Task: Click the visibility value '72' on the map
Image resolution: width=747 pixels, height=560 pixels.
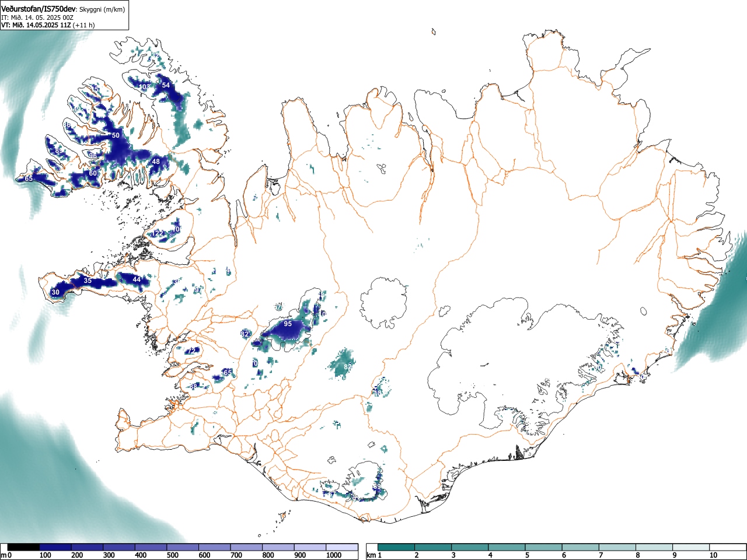Action: (x=191, y=351)
